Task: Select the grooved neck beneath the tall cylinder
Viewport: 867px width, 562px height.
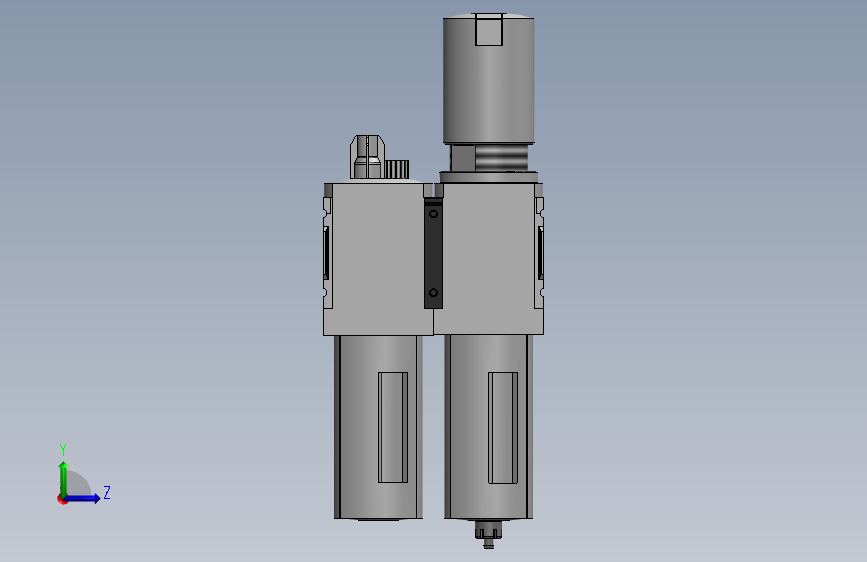Action: point(489,158)
